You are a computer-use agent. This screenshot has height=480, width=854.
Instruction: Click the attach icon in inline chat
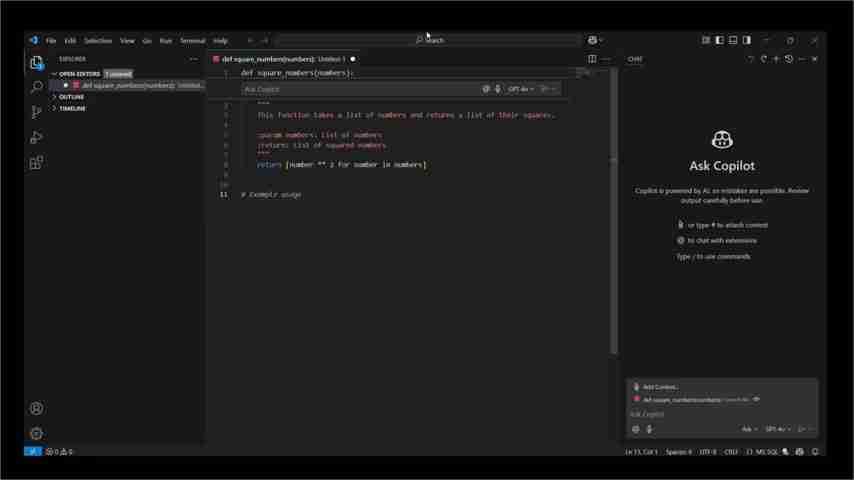(x=486, y=89)
